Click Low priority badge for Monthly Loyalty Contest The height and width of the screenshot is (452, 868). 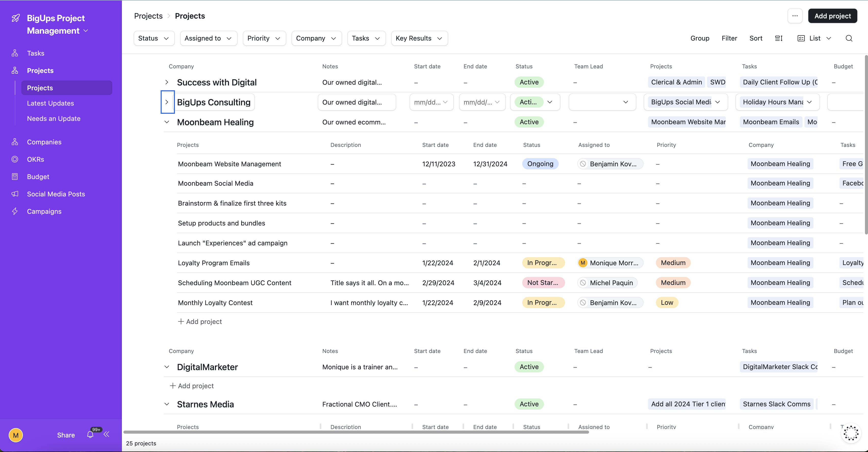pyautogui.click(x=667, y=303)
